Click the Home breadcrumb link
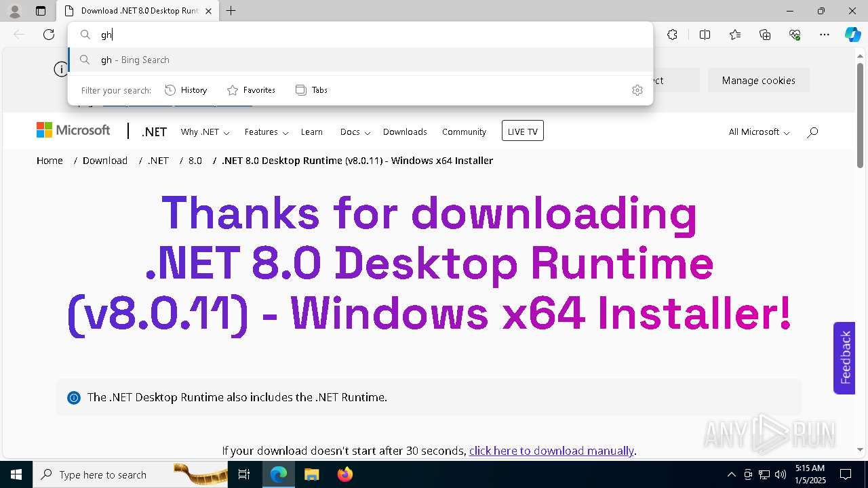This screenshot has height=488, width=868. (50, 161)
